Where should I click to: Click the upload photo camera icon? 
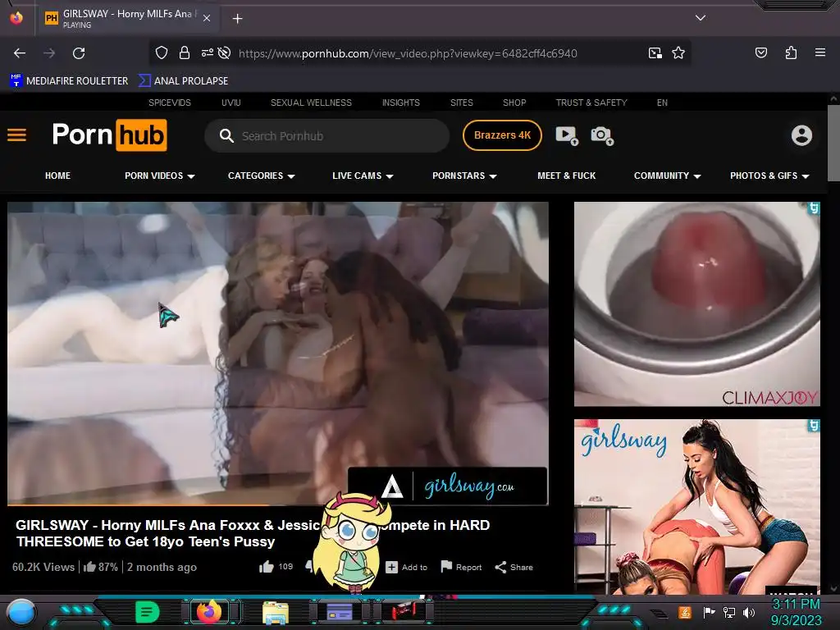(601, 135)
